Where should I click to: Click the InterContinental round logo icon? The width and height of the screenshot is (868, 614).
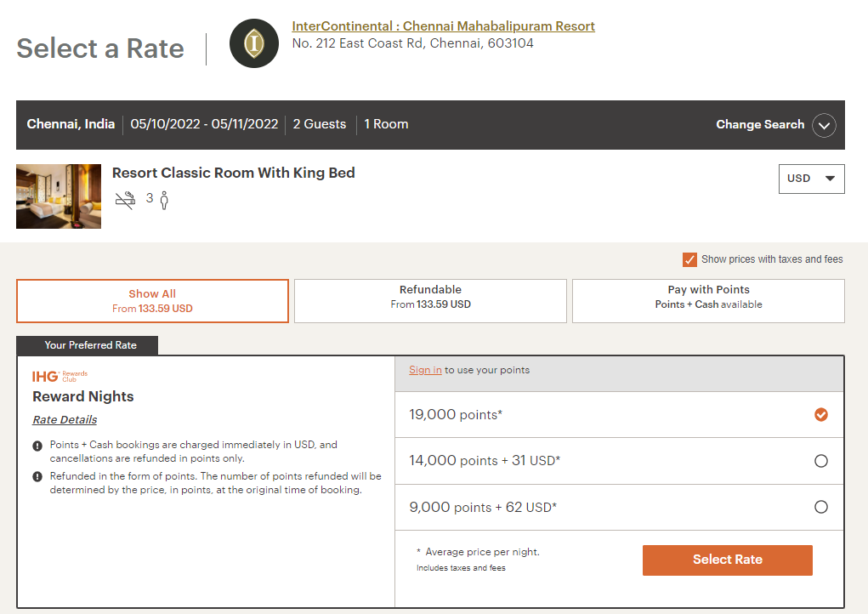point(254,43)
